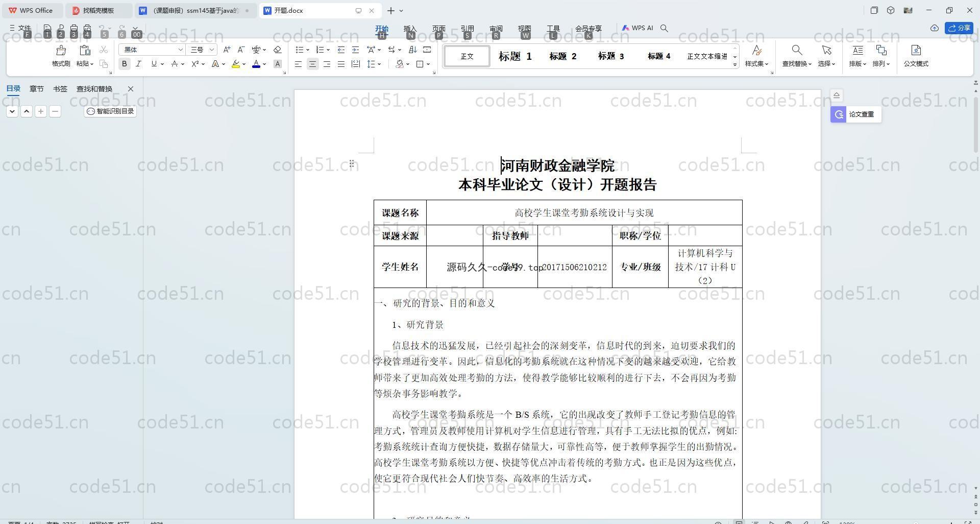Click the Paste (粘贴) clipboard icon

85,50
